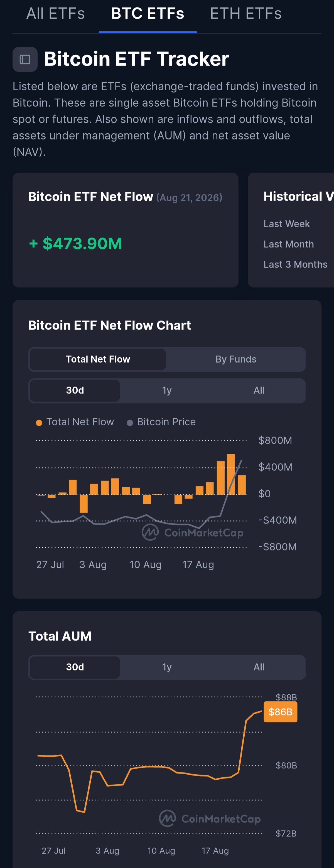Open the ETH ETFs tab
Image resolution: width=334 pixels, height=868 pixels.
pos(245,14)
